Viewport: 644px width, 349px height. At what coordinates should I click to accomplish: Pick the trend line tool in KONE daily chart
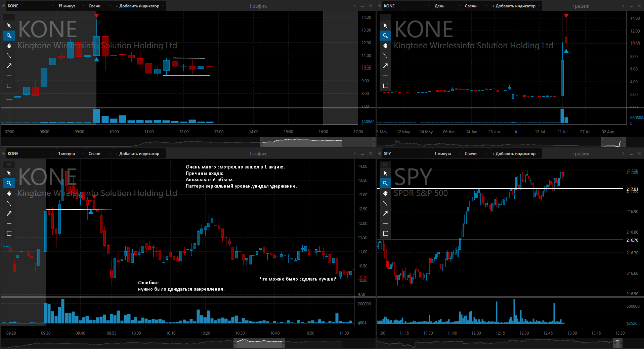385,56
